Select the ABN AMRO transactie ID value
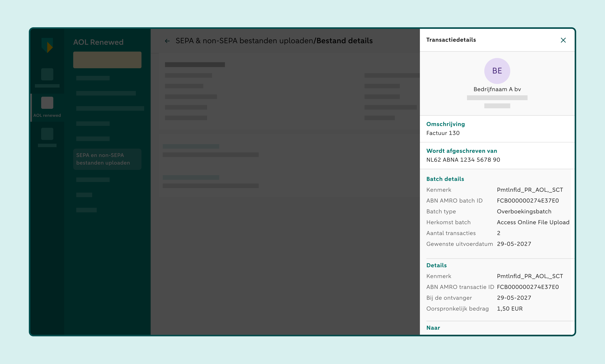 pyautogui.click(x=528, y=287)
